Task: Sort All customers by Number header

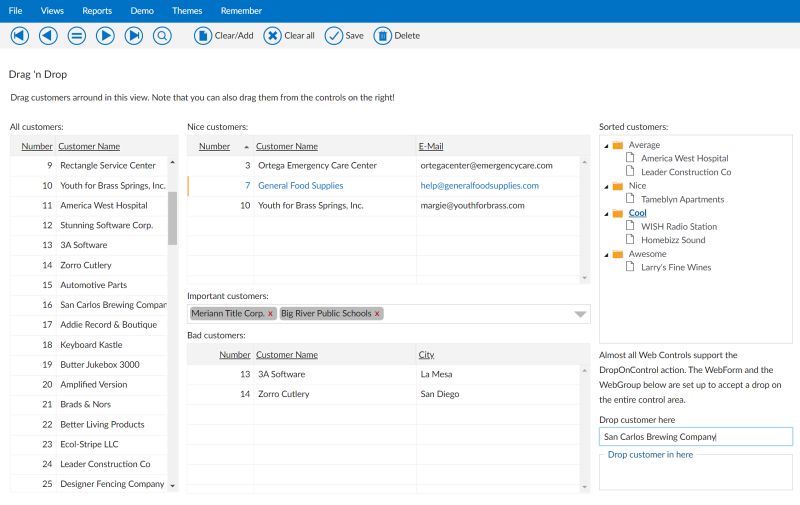Action: [x=37, y=146]
